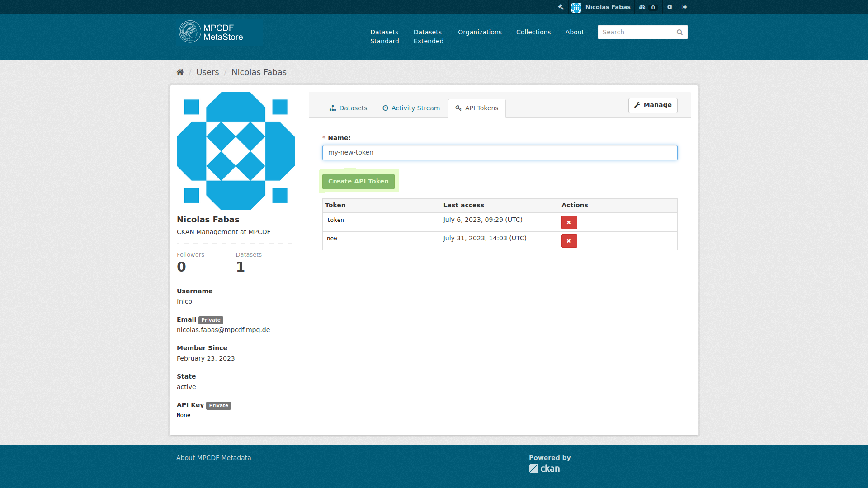
Task: Select the API Tokens tab
Action: (x=477, y=108)
